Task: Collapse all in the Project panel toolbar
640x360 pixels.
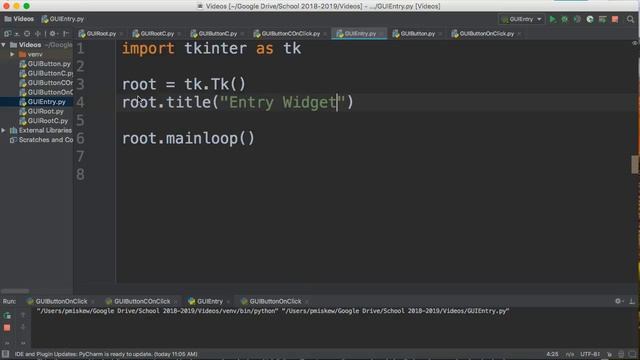Action: point(38,34)
